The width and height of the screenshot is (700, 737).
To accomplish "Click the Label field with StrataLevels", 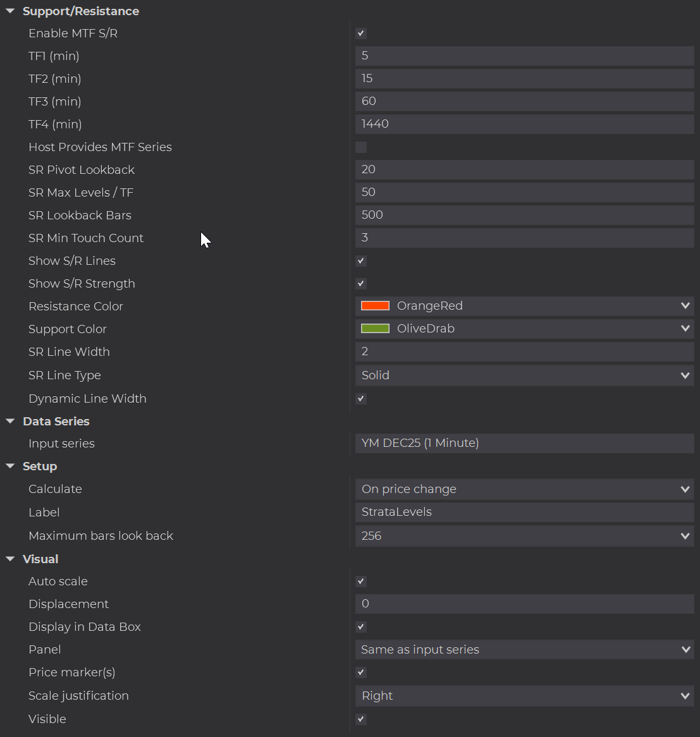I will tap(524, 512).
